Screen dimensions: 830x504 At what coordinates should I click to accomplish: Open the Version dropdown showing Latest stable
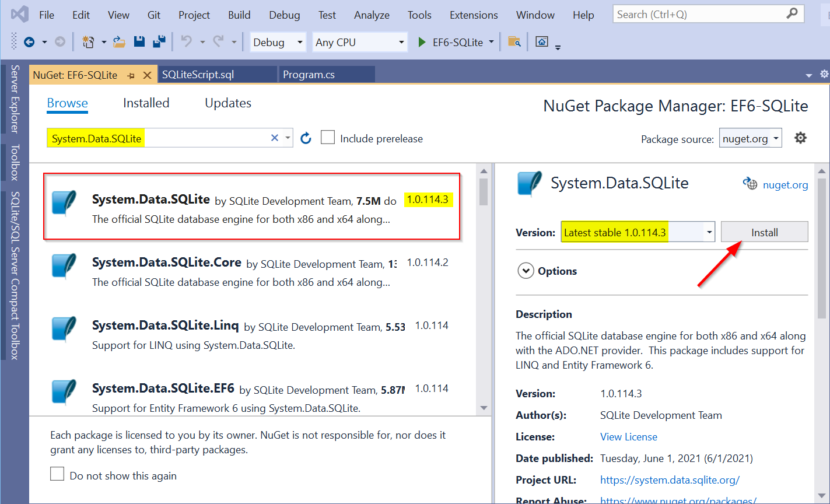[638, 232]
